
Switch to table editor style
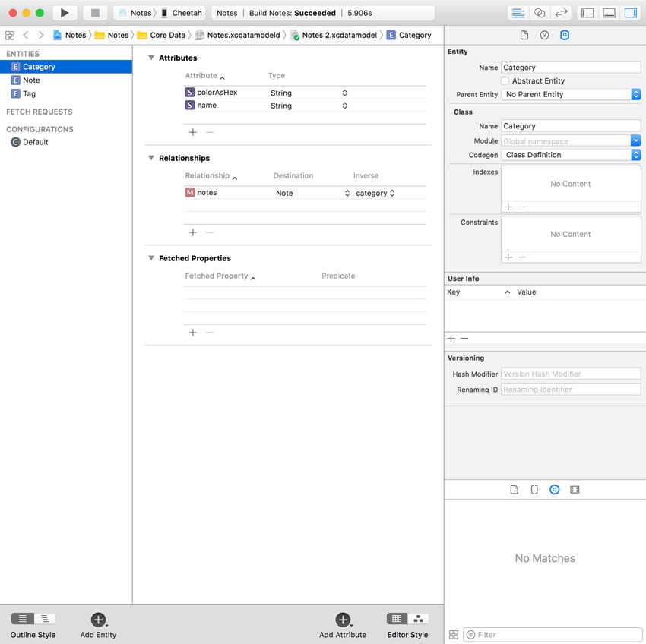397,618
